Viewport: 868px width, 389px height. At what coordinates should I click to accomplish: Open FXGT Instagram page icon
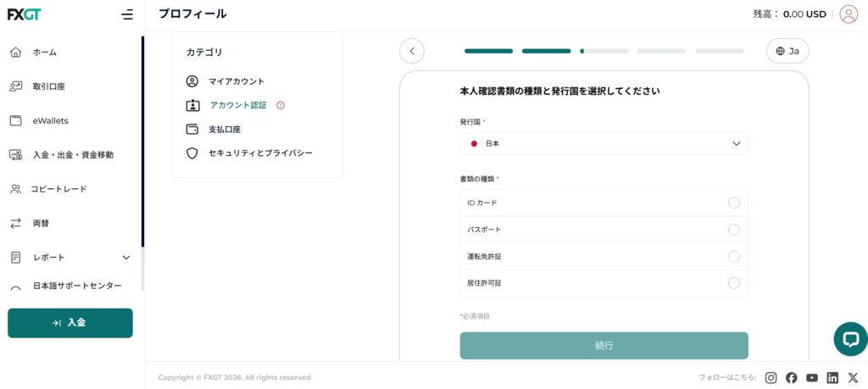771,378
